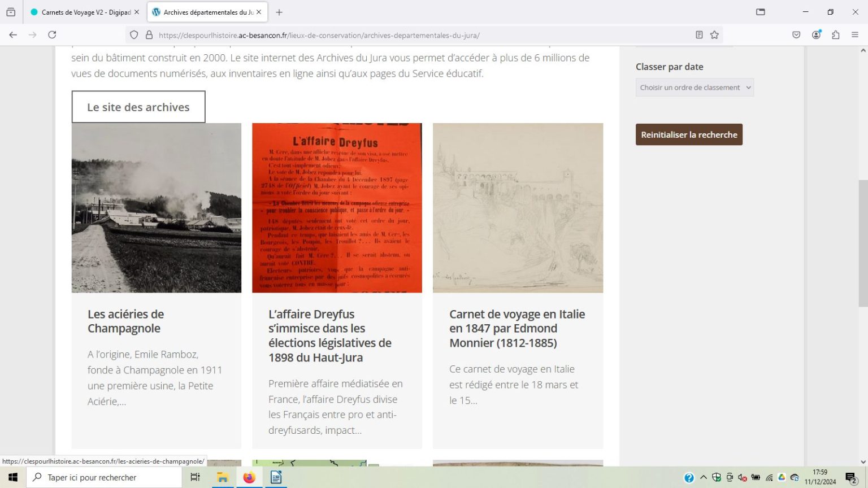Open the Firefox account icon

click(x=817, y=35)
